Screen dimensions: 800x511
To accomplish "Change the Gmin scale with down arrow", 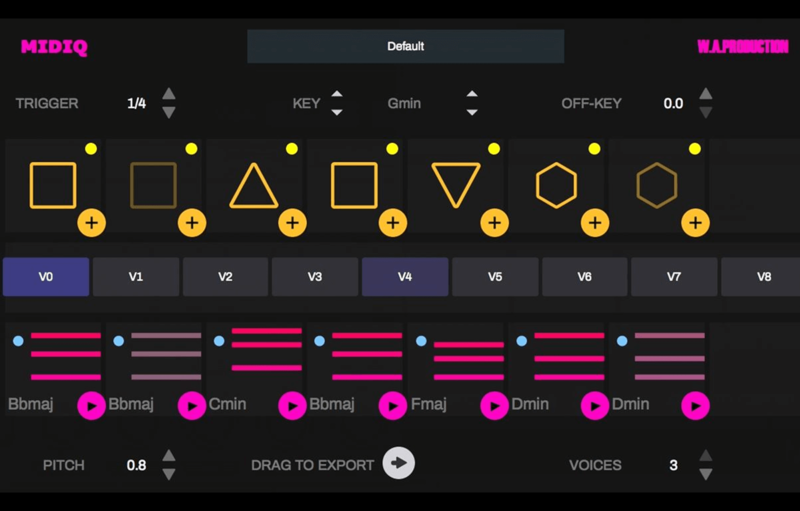I will pyautogui.click(x=472, y=111).
